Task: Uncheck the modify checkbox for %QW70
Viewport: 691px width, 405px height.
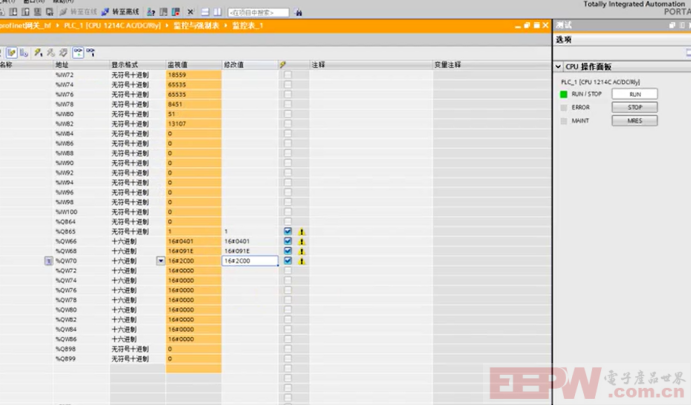Action: tap(288, 260)
